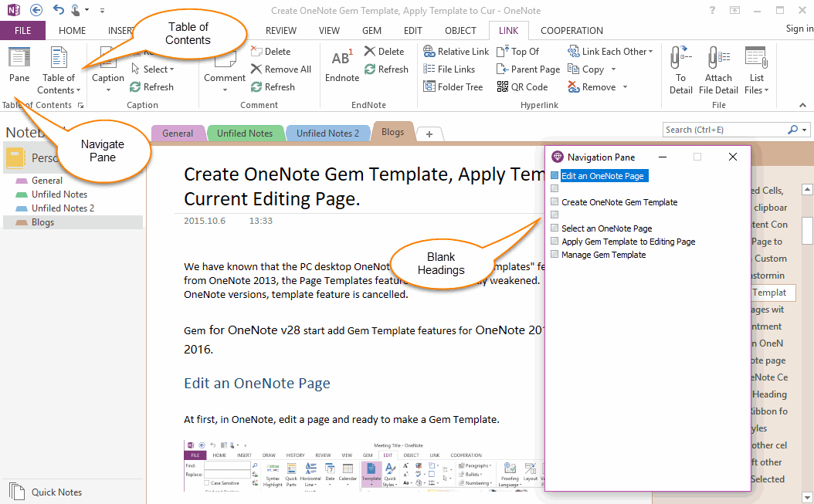This screenshot has height=504, width=814.
Task: Delete endnote in the EndNote group
Action: coord(384,52)
